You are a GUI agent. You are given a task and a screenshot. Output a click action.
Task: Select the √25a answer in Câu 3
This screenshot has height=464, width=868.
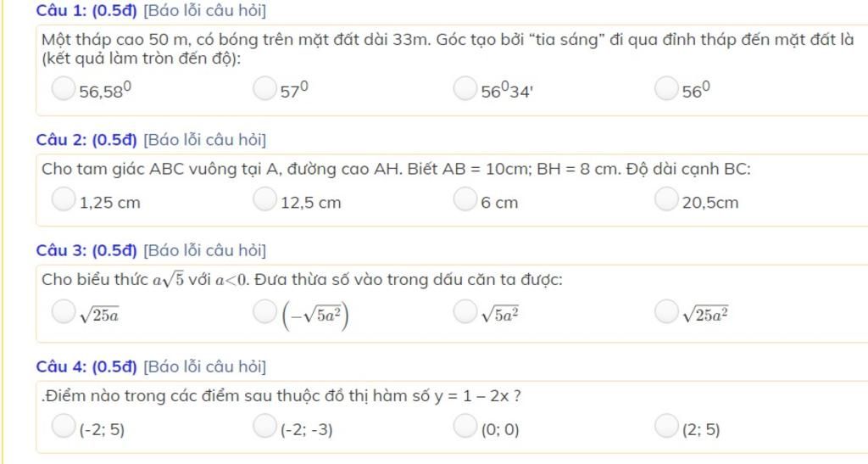coord(63,311)
